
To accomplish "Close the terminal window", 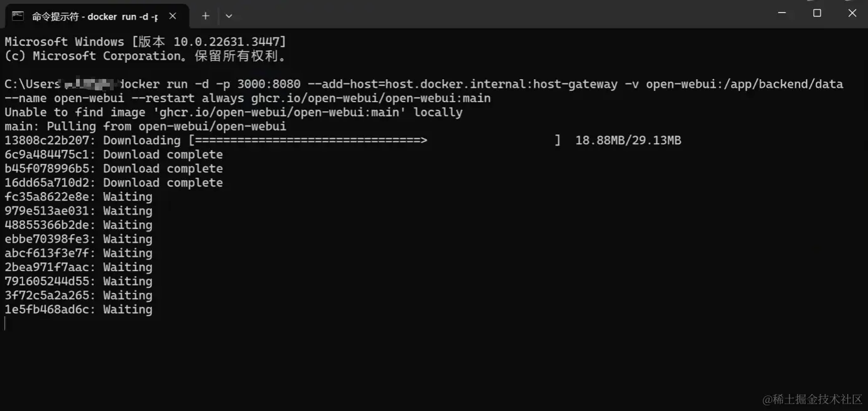I will click(852, 13).
